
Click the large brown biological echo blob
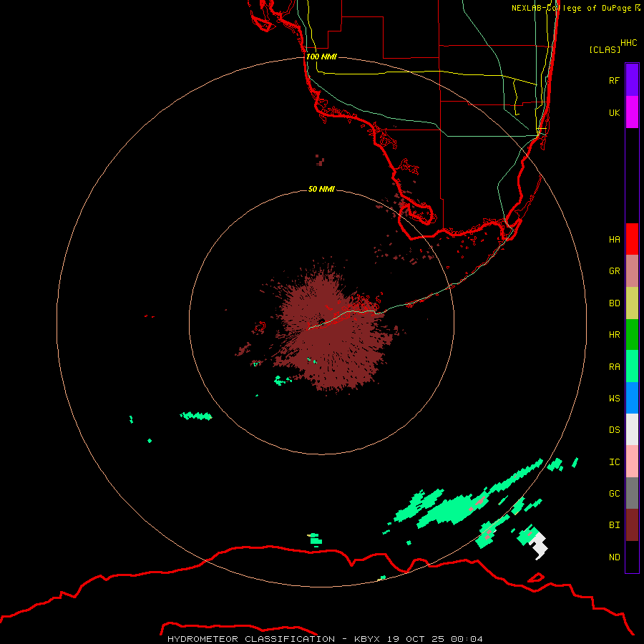click(333, 328)
